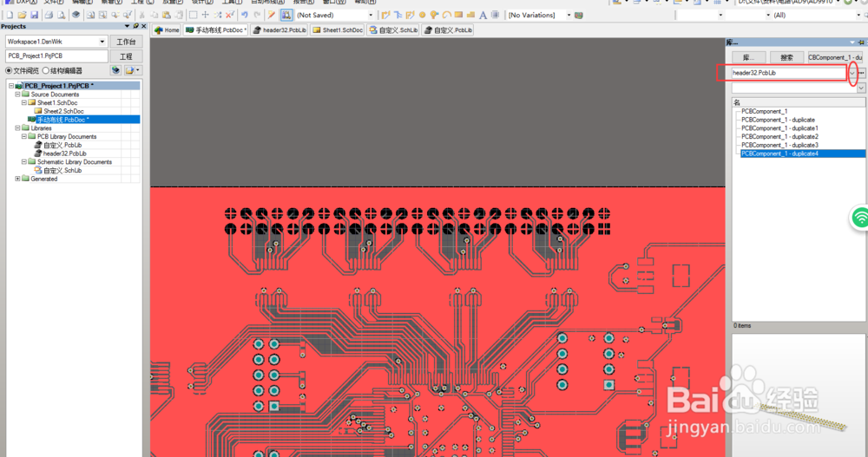Viewport: 868px width, 457px height.
Task: Create a new document with toolbar icon
Action: [x=10, y=15]
